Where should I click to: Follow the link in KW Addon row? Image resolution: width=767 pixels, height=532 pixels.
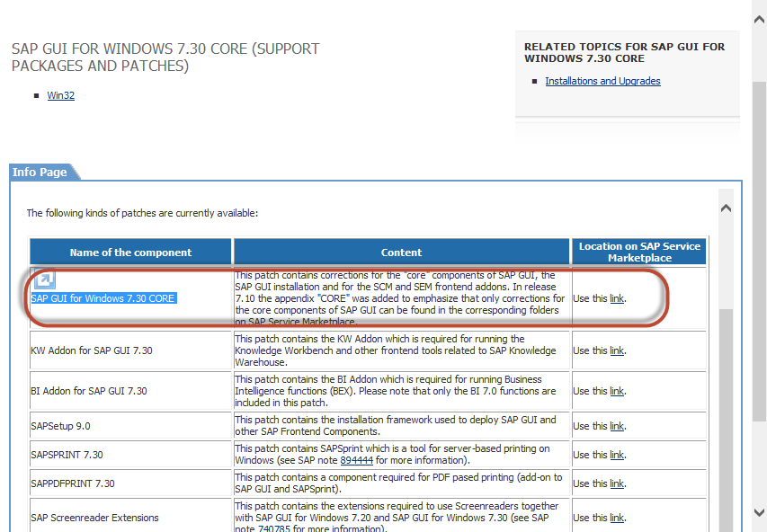617,350
